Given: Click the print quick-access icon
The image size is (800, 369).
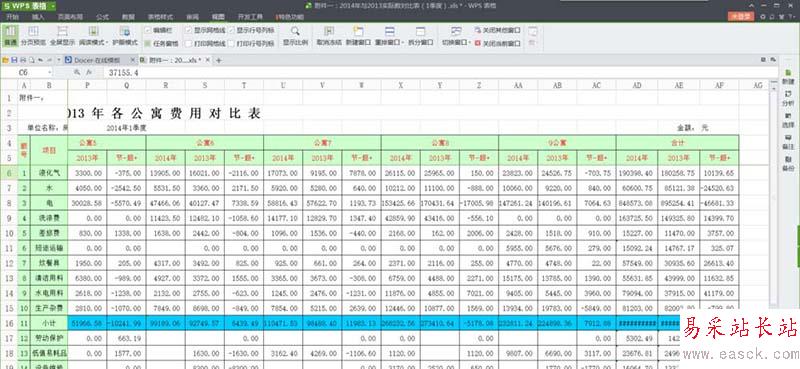Looking at the screenshot, I should click(22, 60).
